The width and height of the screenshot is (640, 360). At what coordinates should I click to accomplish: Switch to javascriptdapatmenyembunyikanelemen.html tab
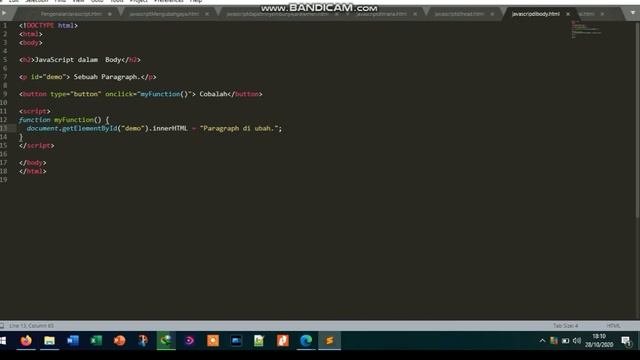point(278,14)
